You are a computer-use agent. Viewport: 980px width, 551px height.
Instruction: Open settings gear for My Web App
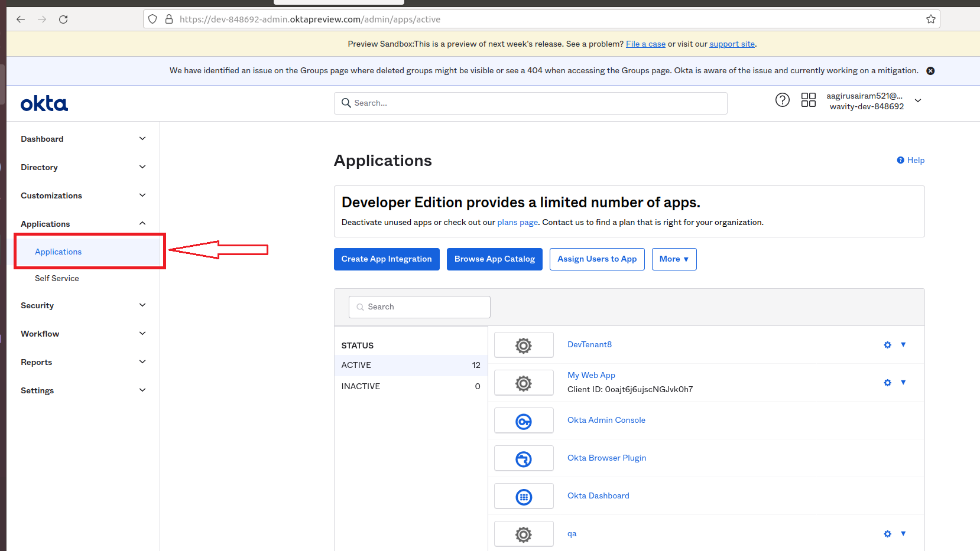887,383
